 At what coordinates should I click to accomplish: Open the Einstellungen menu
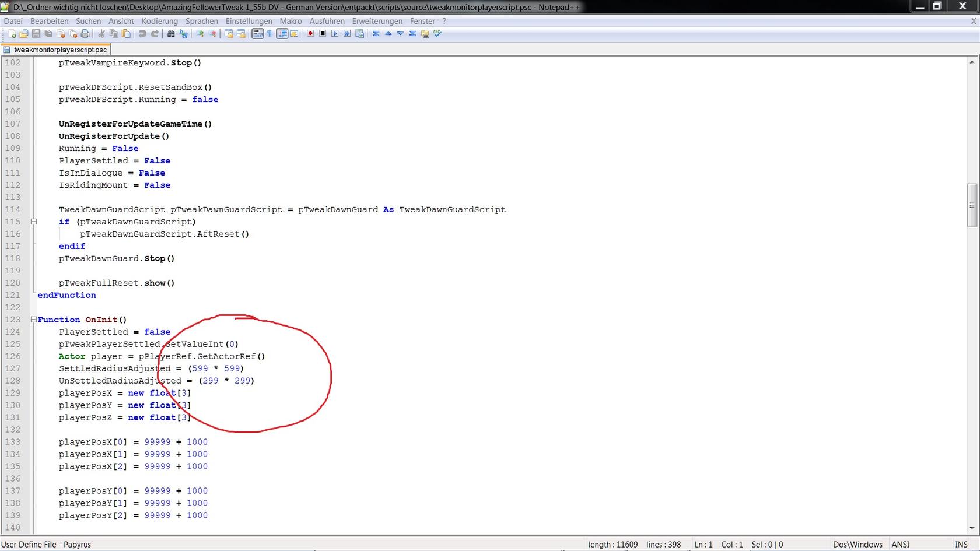point(249,21)
